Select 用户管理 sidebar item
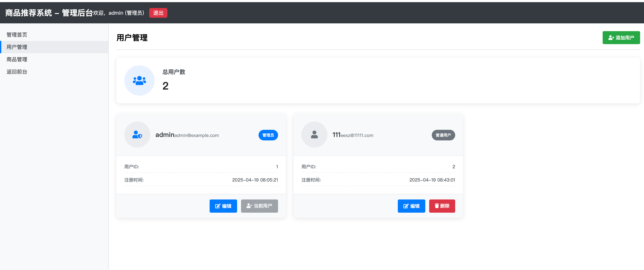644x270 pixels. (x=17, y=47)
